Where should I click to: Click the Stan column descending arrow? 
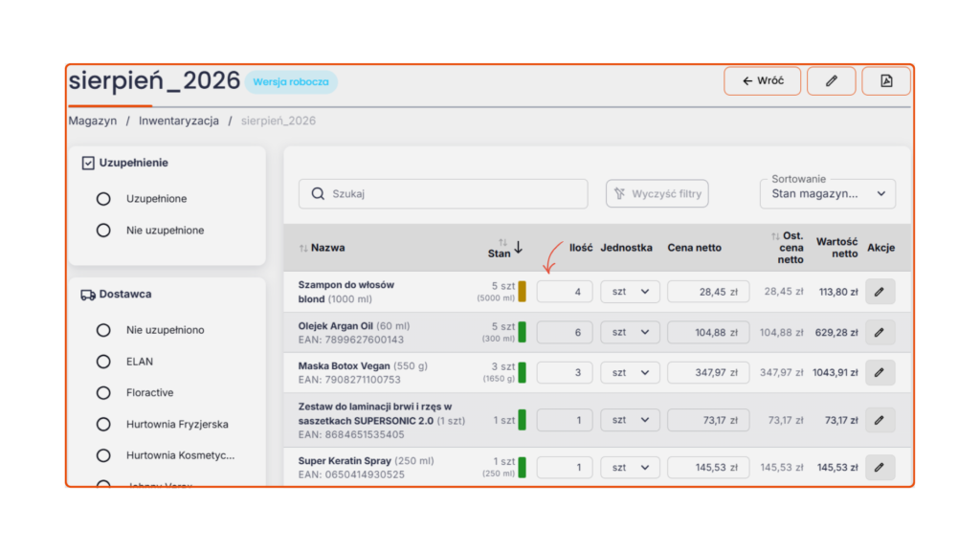518,248
